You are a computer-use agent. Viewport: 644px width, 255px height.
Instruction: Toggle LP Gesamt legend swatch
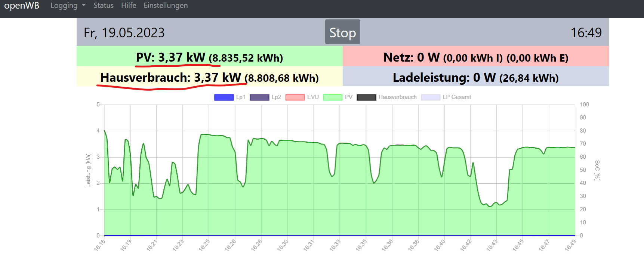click(431, 97)
